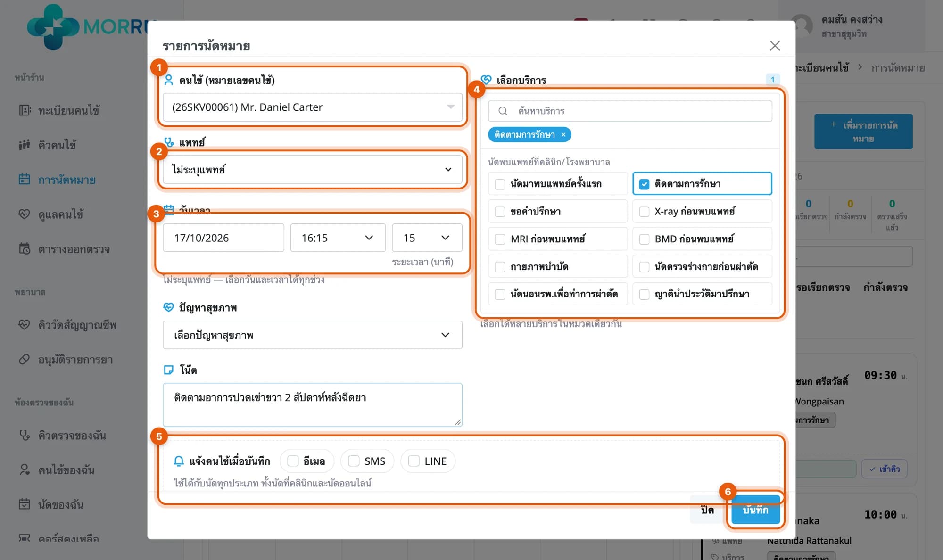Open คิวคนไข้ in the sidebar menu
This screenshot has height=560, width=943.
click(57, 145)
